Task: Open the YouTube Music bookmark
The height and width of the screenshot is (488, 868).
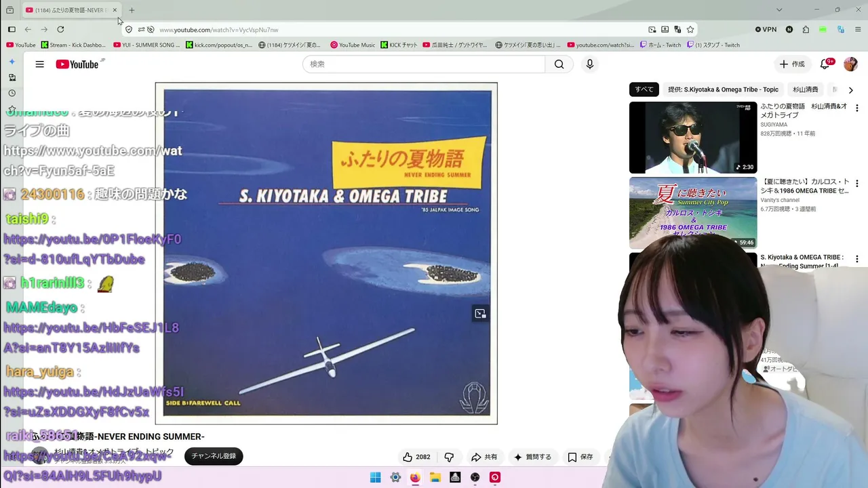Action: tap(353, 45)
